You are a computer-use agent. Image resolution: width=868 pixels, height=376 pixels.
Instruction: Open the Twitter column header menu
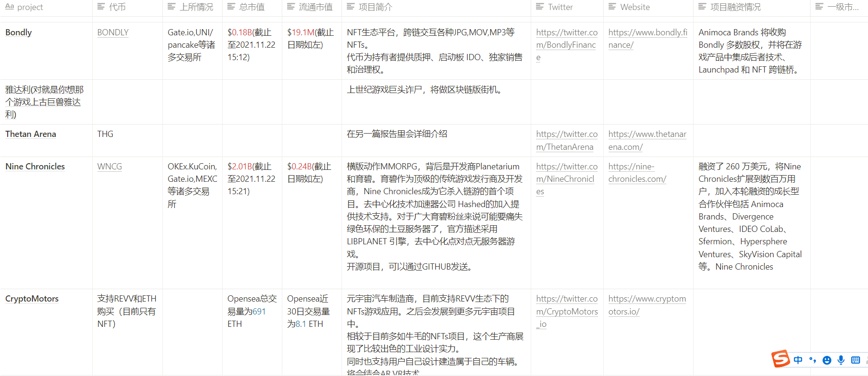pos(567,7)
